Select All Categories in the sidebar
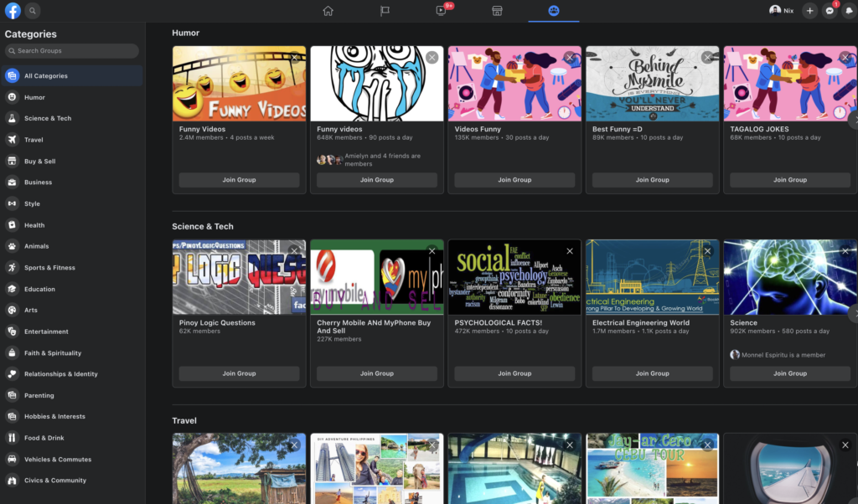858x504 pixels. [x=72, y=76]
